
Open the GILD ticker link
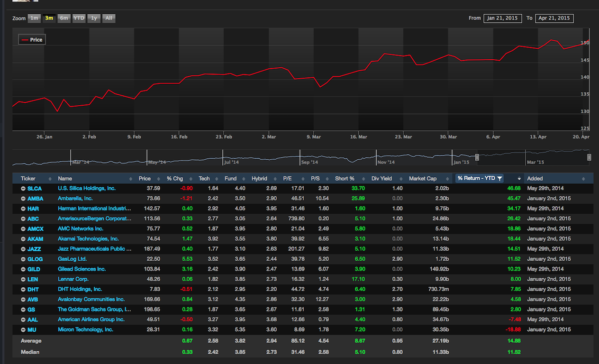pyautogui.click(x=34, y=269)
